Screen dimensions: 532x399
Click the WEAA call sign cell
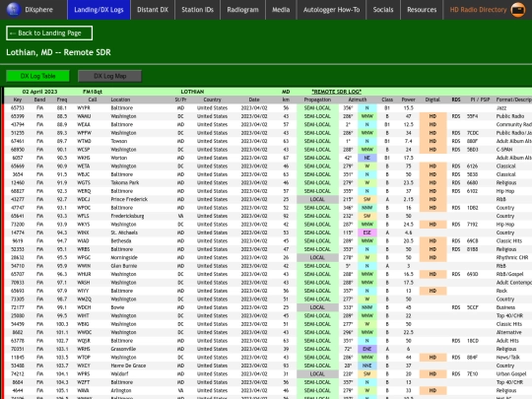(x=84, y=124)
